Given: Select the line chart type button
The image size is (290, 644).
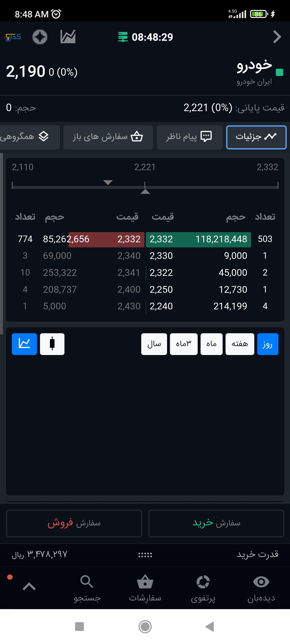Looking at the screenshot, I should tap(24, 344).
